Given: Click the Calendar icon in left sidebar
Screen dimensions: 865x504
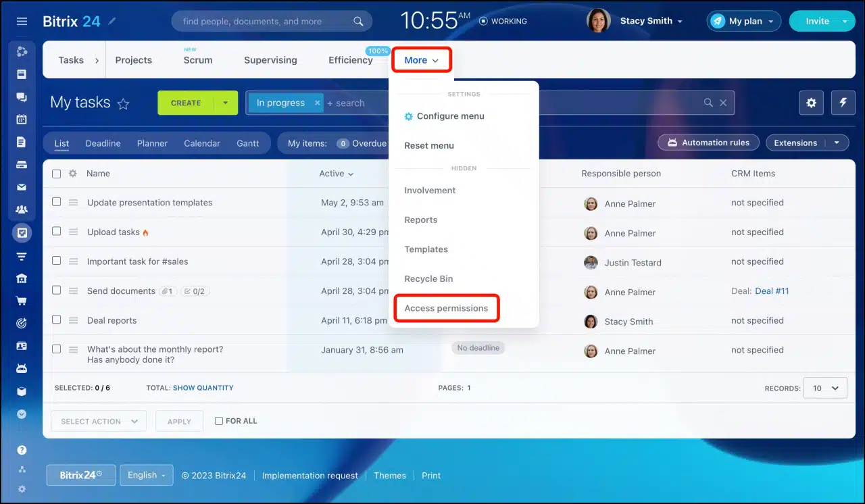Looking at the screenshot, I should [x=22, y=120].
